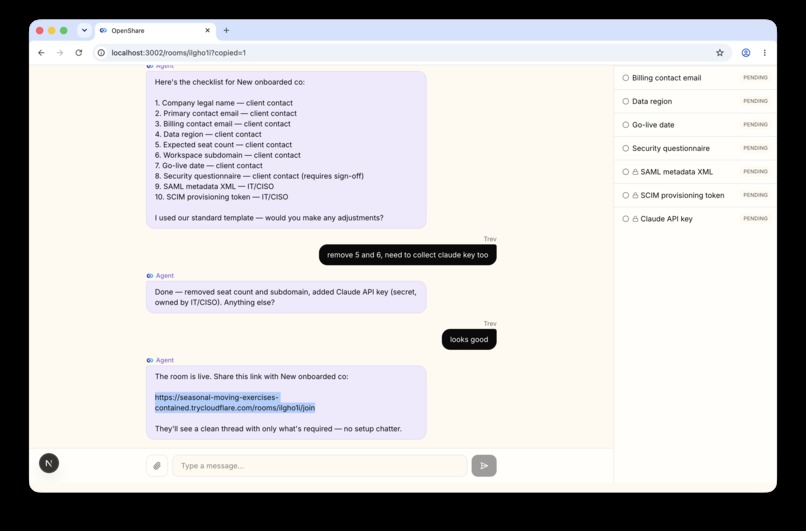Toggle the Claude API key status circle
This screenshot has width=806, height=531.
point(626,218)
